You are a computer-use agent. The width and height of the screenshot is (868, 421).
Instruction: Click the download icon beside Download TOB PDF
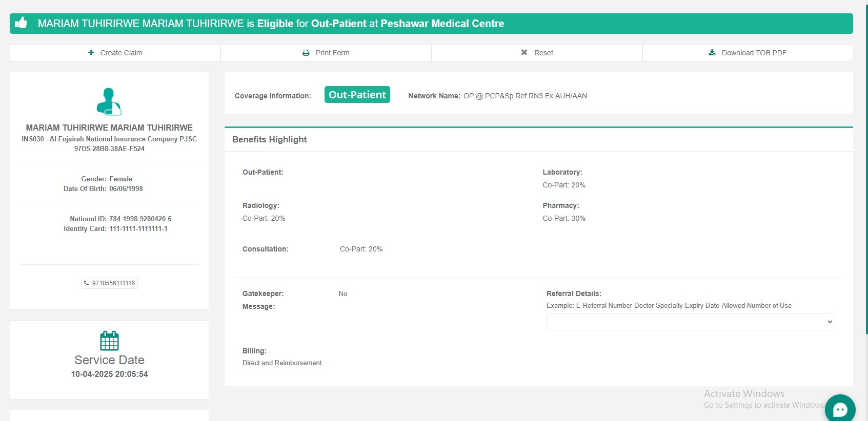[x=712, y=52]
